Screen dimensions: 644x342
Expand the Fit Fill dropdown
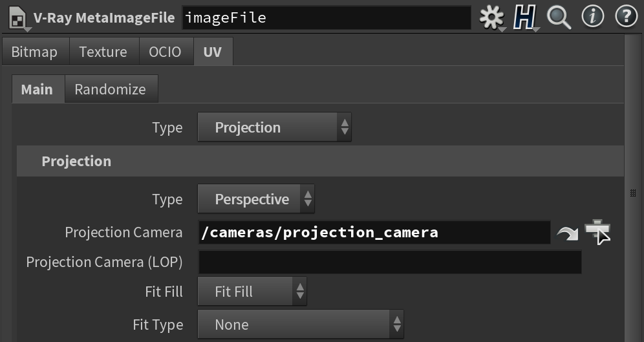252,292
